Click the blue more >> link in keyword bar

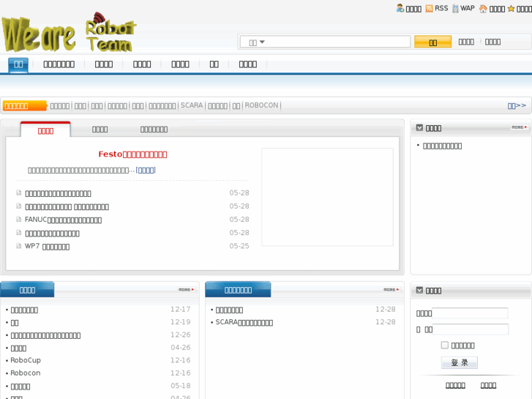tap(517, 105)
